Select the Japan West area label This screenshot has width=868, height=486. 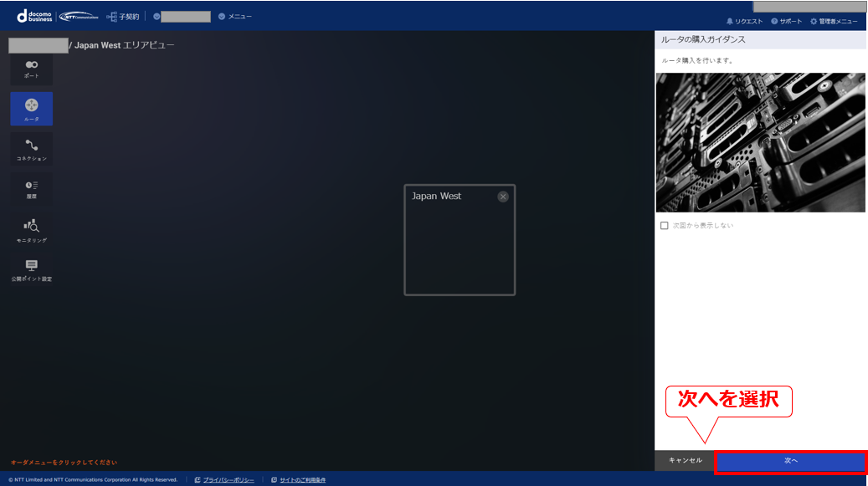click(436, 197)
